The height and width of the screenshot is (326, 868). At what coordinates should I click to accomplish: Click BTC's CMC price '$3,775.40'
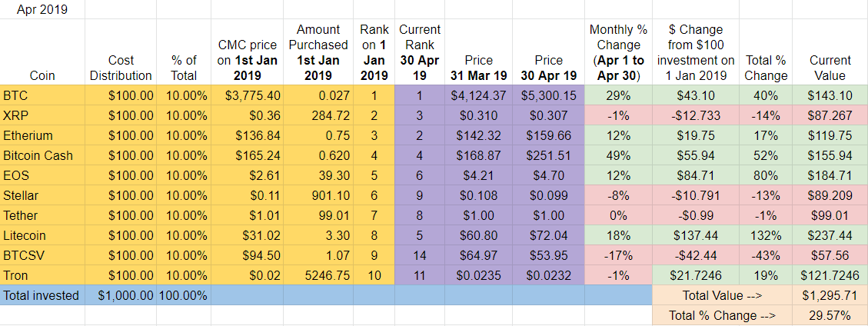point(248,96)
